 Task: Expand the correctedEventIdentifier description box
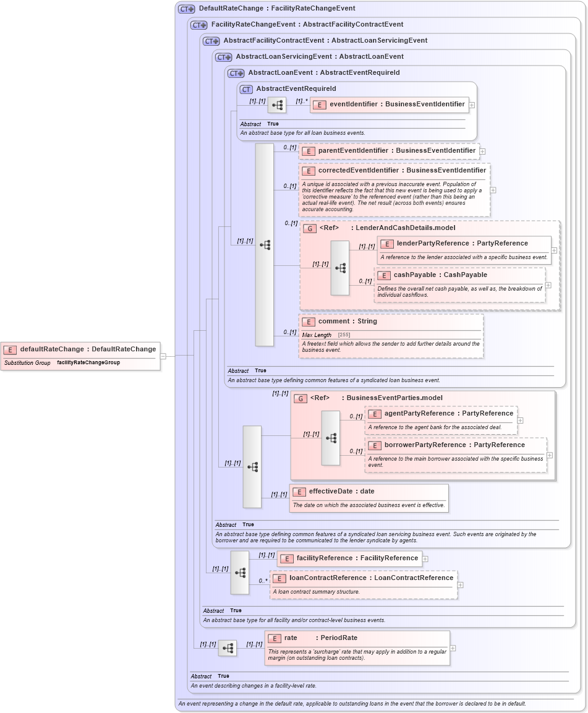493,190
